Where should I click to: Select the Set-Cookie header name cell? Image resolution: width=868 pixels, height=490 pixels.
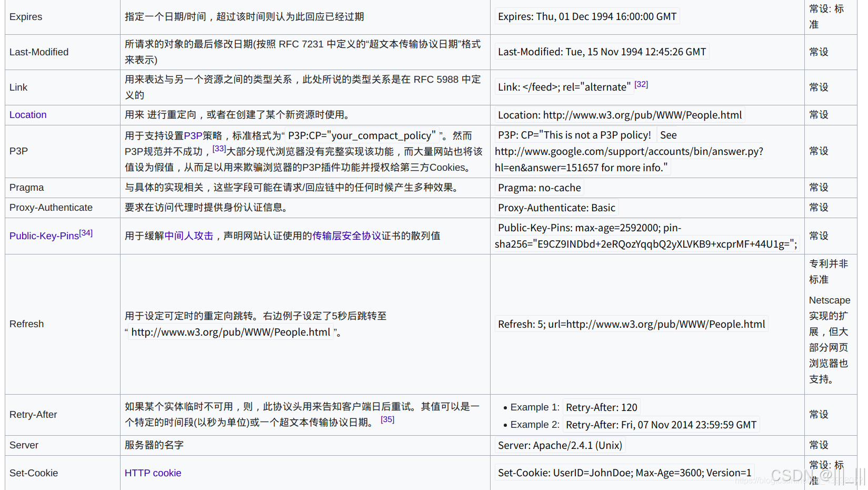point(63,473)
